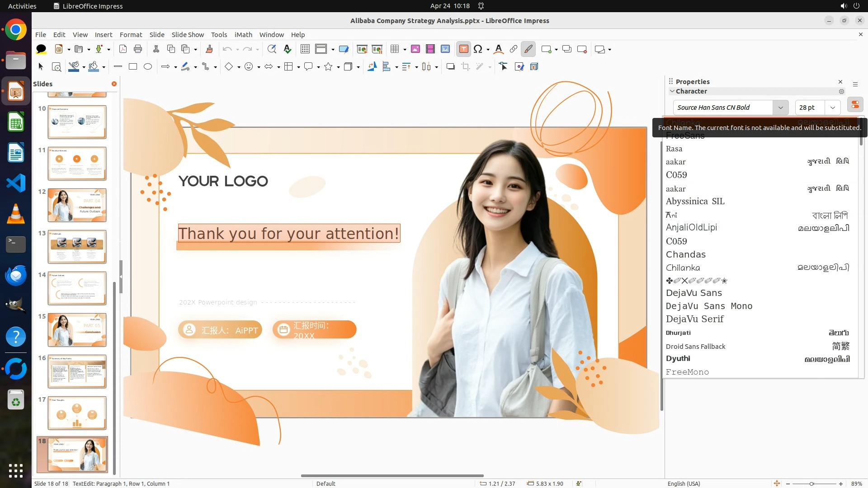
Task: Pick Abyssinica SIL from font list
Action: click(695, 202)
